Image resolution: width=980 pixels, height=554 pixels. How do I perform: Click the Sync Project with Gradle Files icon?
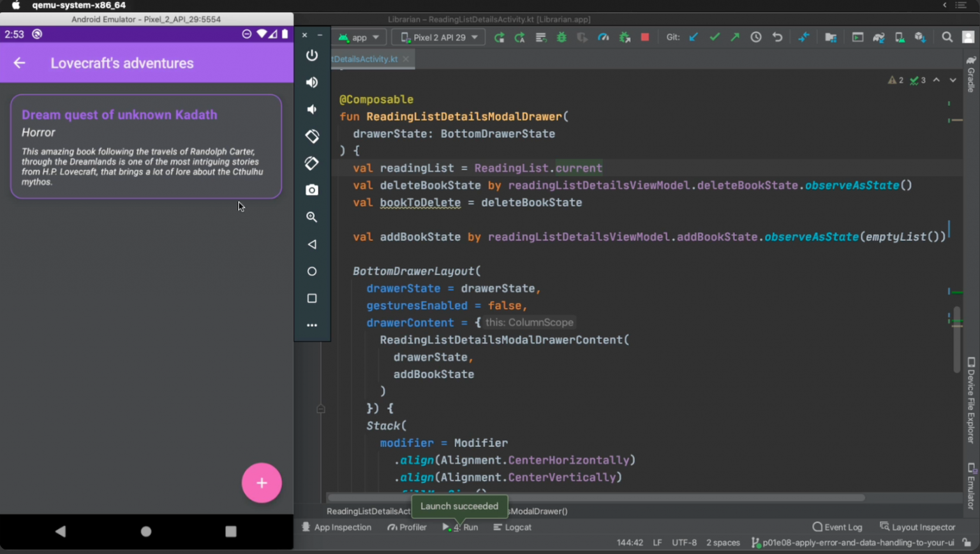879,38
